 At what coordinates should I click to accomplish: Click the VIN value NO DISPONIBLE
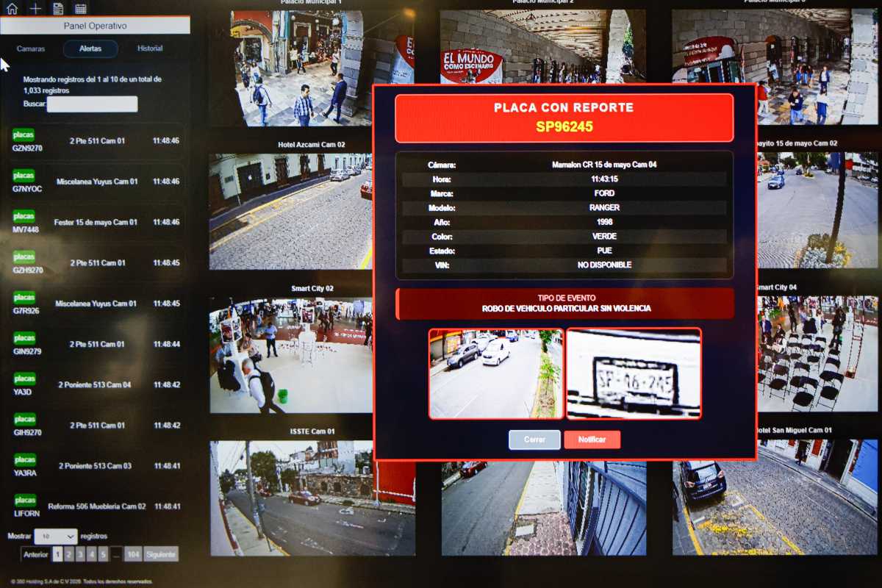pos(604,265)
